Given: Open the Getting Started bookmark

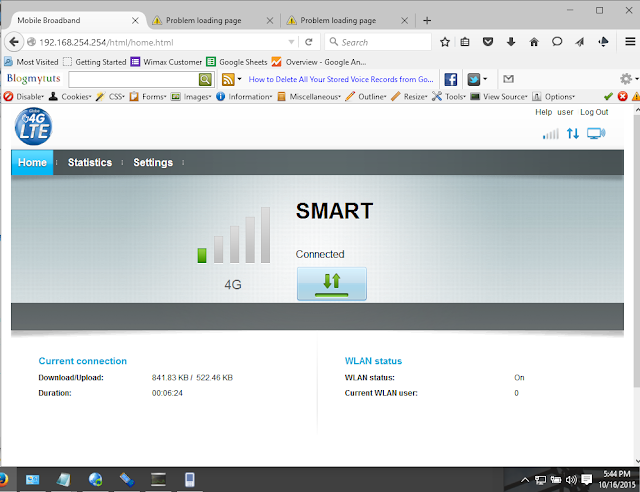Looking at the screenshot, I should (95, 62).
